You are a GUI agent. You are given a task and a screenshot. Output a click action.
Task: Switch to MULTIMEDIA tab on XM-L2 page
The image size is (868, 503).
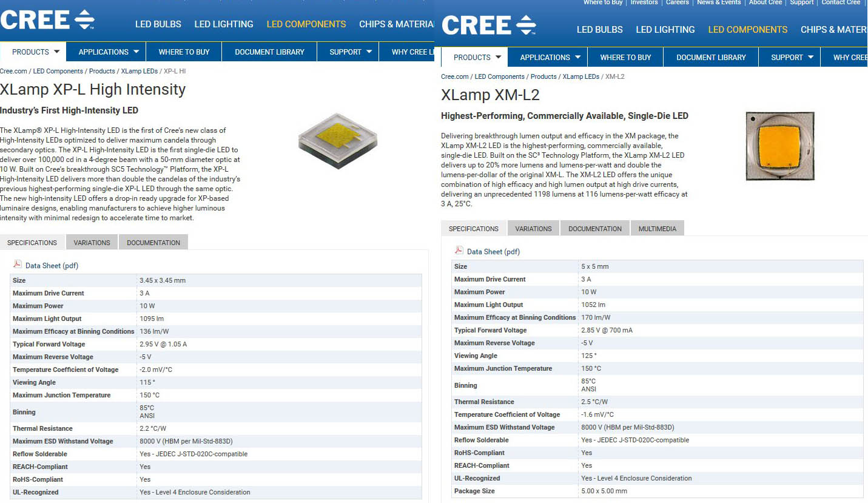pos(658,229)
